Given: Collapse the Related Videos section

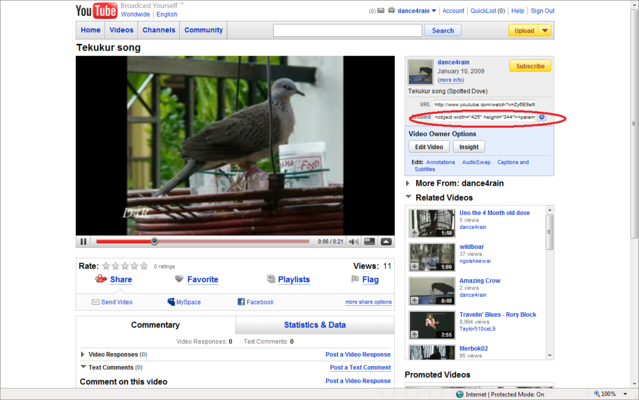Looking at the screenshot, I should click(x=408, y=197).
